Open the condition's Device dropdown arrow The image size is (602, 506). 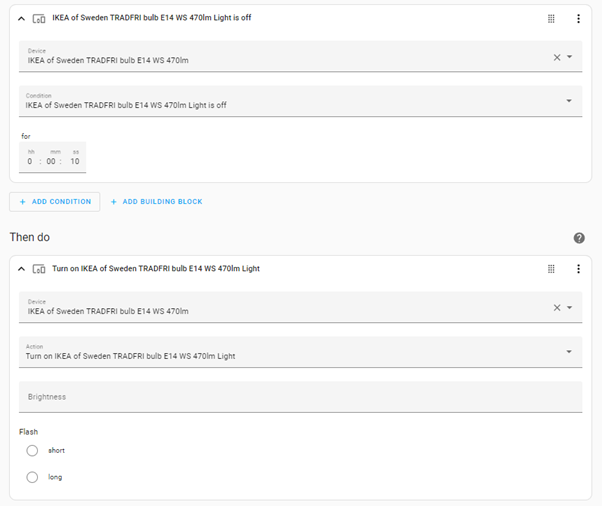(570, 57)
